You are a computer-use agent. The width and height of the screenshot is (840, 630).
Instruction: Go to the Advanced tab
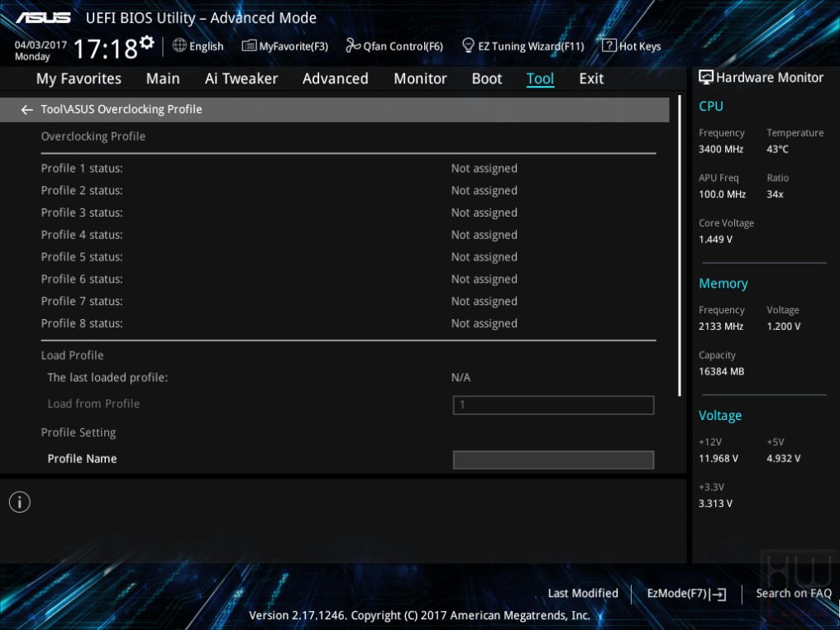pyautogui.click(x=336, y=79)
